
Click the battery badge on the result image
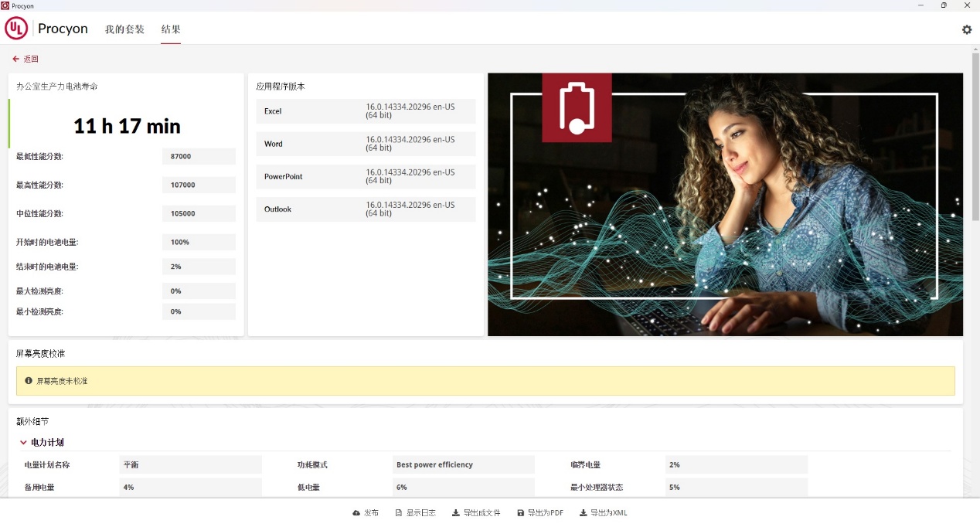pos(578,108)
